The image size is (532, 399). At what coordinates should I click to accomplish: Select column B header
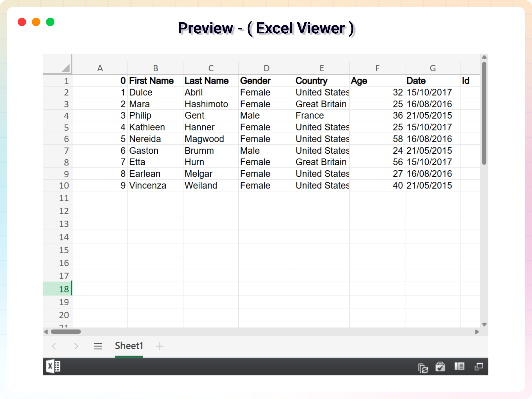point(155,68)
